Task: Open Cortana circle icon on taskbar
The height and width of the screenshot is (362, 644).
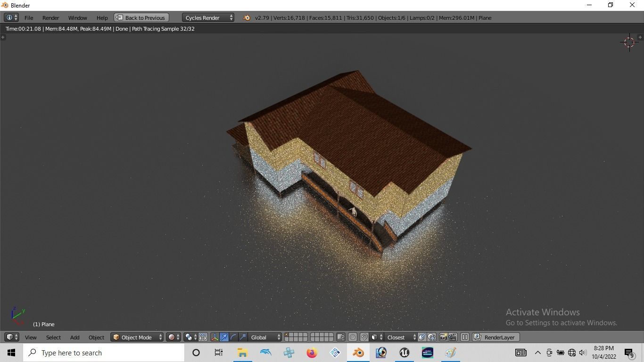Action: coord(196,353)
